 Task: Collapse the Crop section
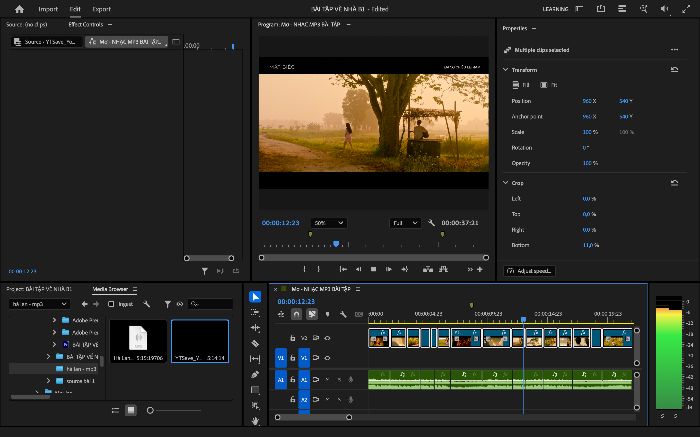505,183
